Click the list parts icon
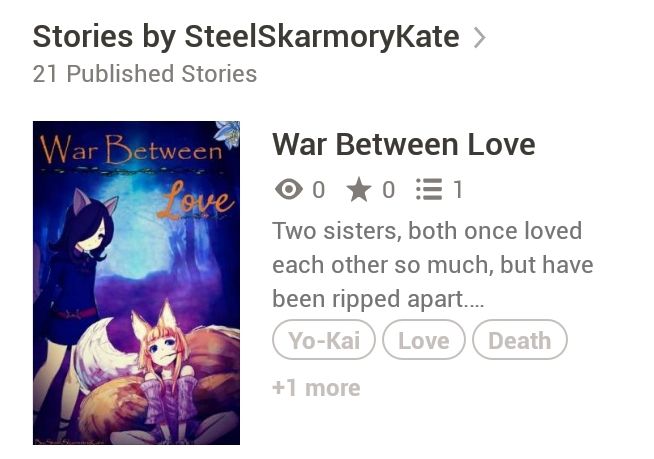 click(429, 189)
